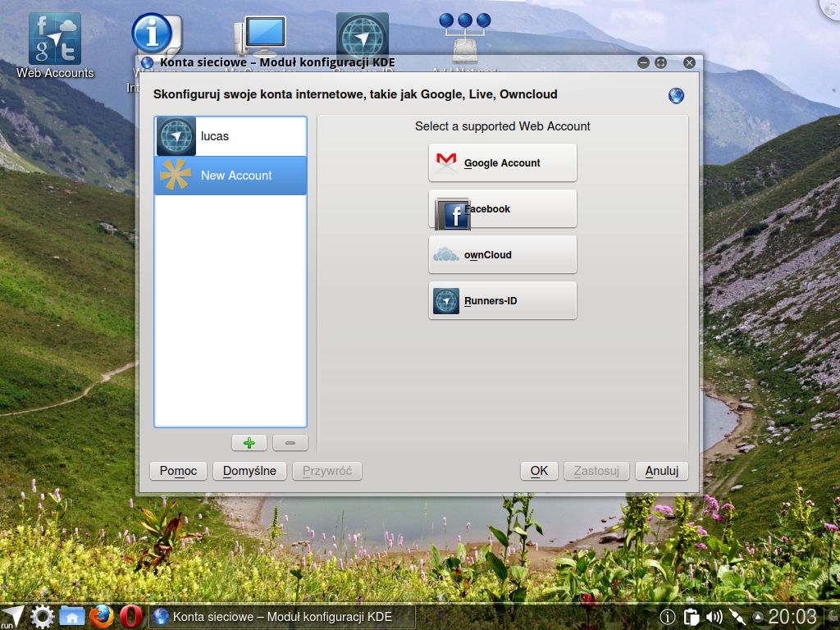The image size is (840, 630).
Task: Choose Runners-ID as web account
Action: (503, 301)
